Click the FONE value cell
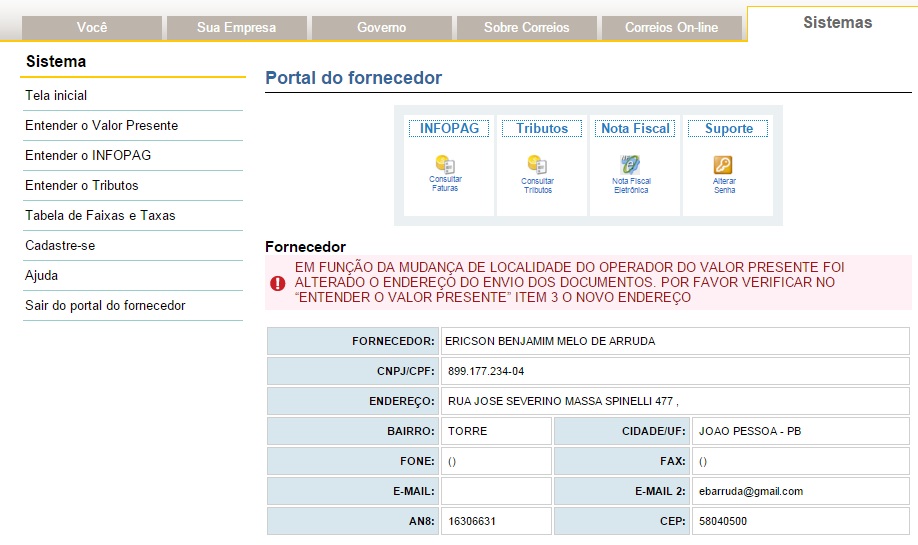Viewport: 918px width, 545px height. 496,461
